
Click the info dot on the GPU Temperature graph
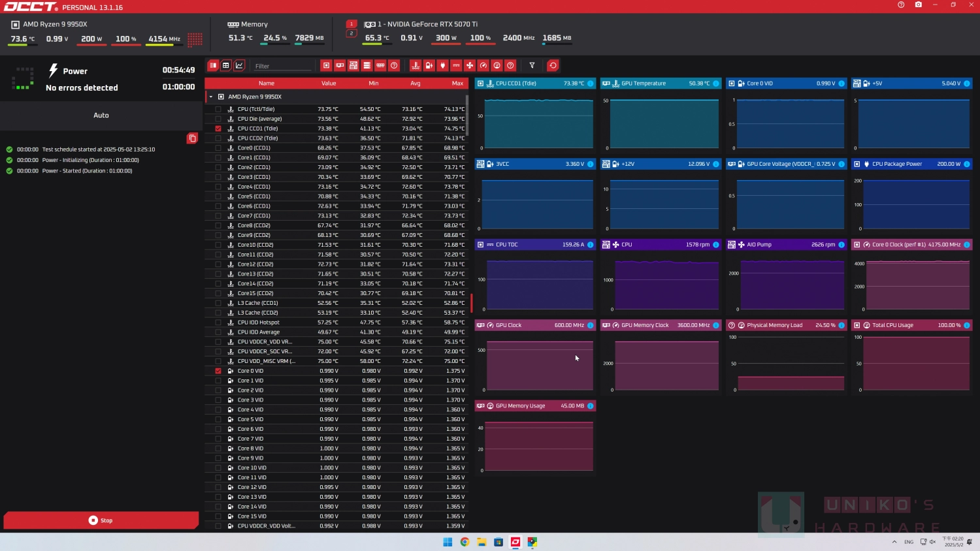716,84
